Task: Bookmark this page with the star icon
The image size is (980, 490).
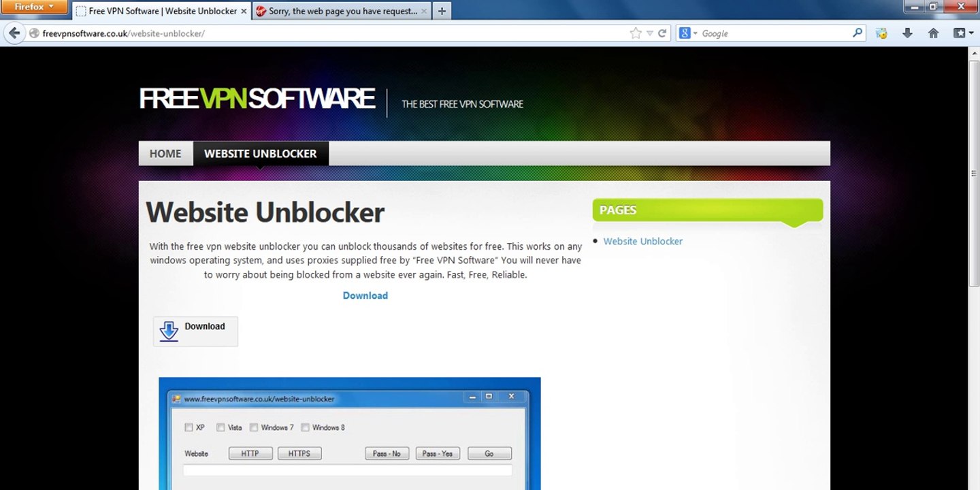Action: pyautogui.click(x=636, y=33)
